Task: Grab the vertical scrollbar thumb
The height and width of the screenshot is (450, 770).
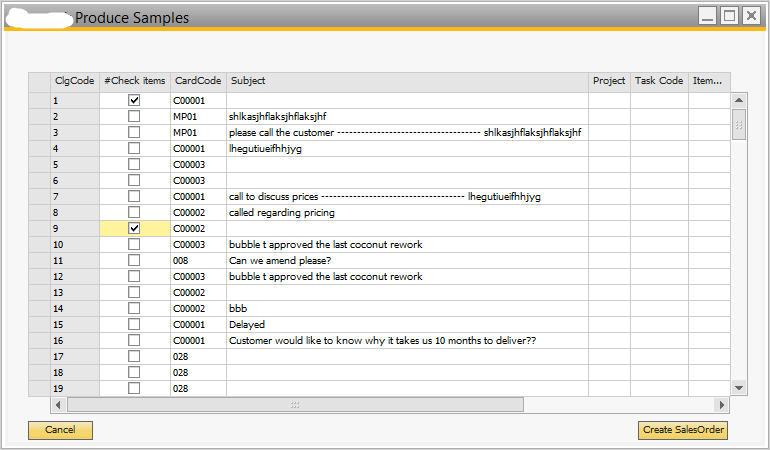Action: [x=739, y=125]
